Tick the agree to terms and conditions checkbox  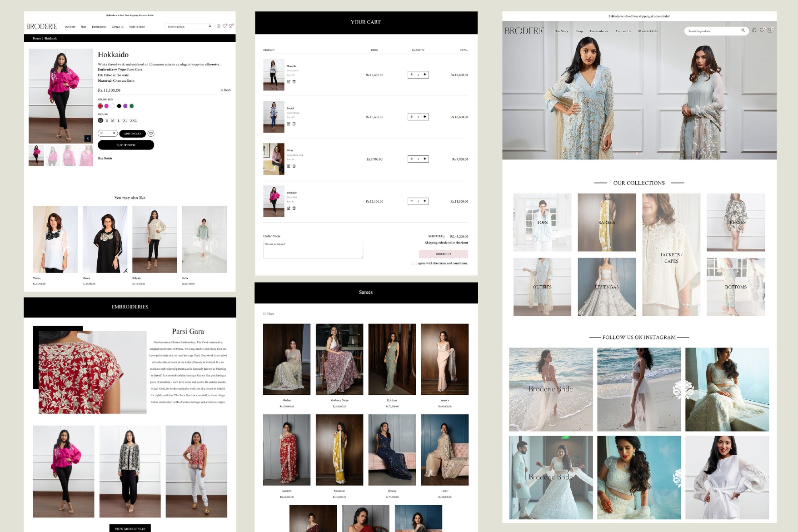tap(413, 263)
